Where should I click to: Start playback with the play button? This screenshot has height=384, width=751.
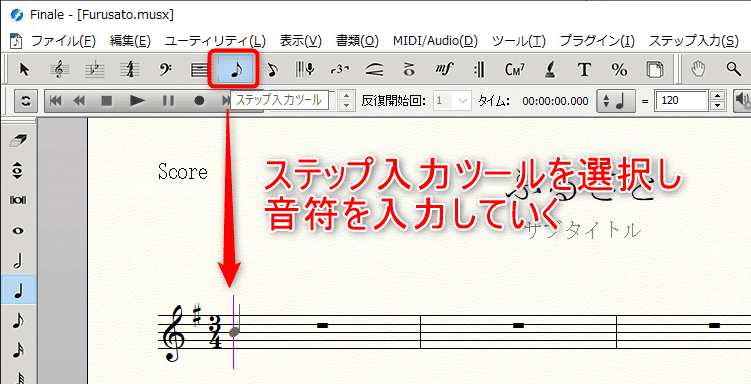click(x=137, y=101)
